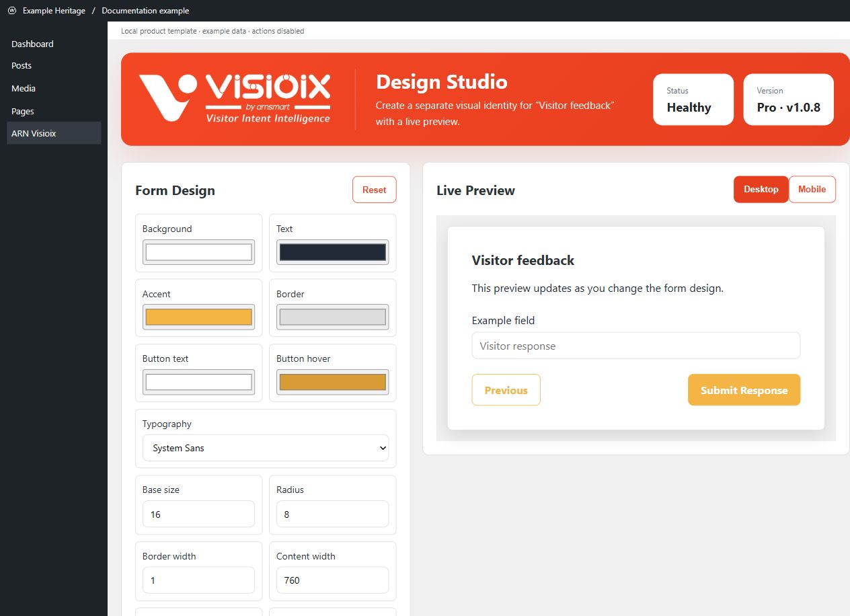Click the Radius input field
Screen dimensions: 850x616
click(333, 514)
